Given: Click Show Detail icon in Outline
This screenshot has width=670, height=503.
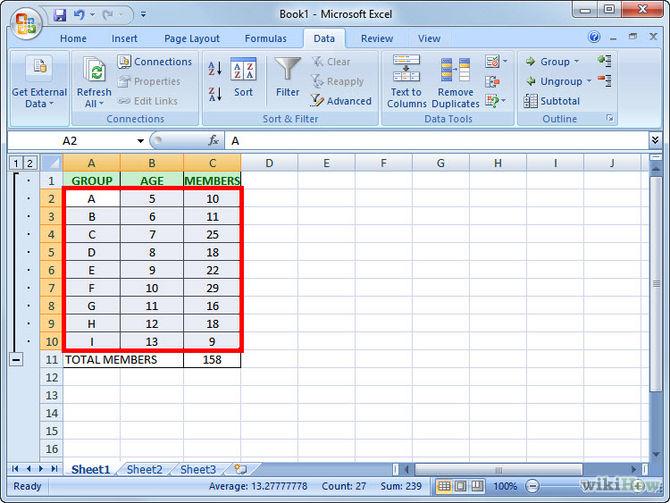Looking at the screenshot, I should pos(605,60).
